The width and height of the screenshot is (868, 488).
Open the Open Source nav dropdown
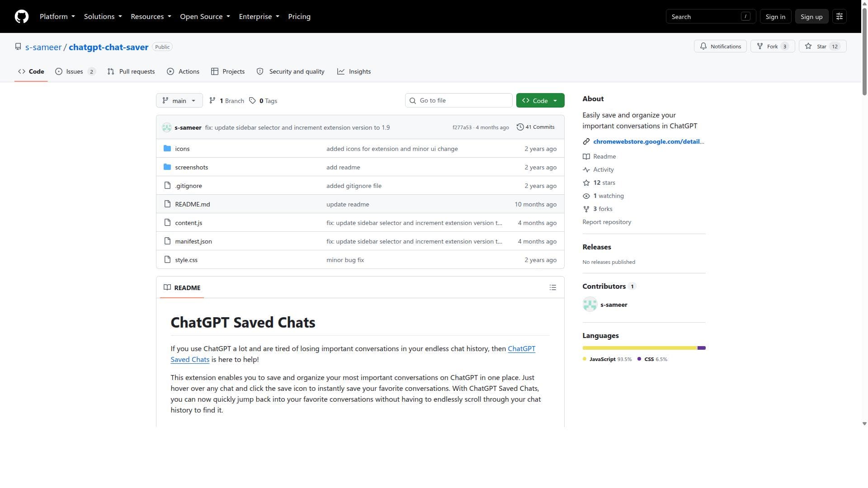205,17
